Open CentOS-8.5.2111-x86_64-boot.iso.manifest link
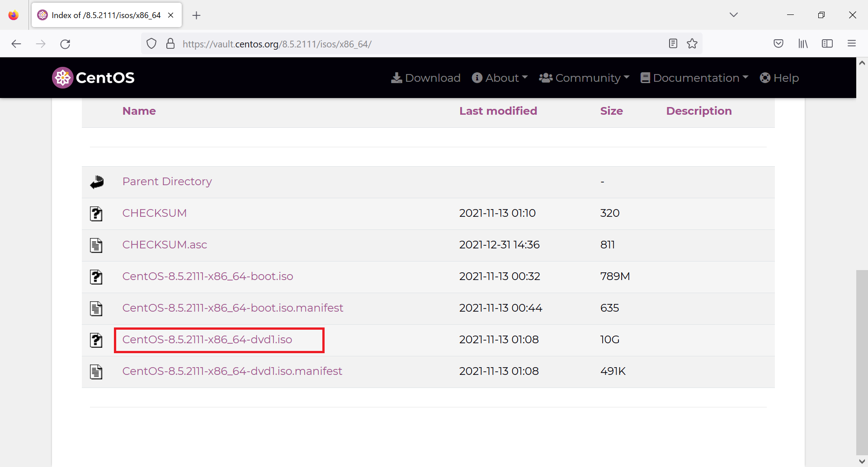This screenshot has width=868, height=467. [233, 308]
